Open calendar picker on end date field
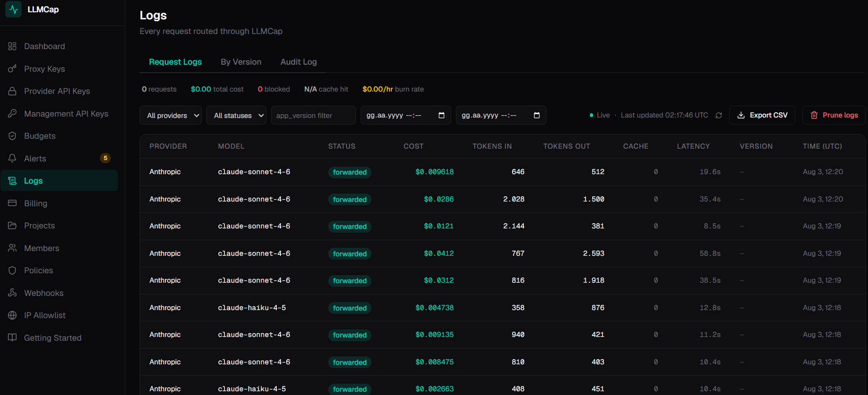Viewport: 868px width, 395px height. 537,115
